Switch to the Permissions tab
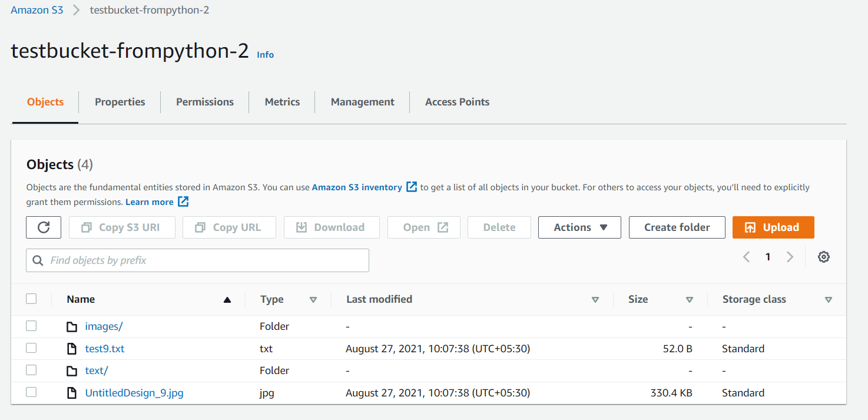 click(204, 101)
